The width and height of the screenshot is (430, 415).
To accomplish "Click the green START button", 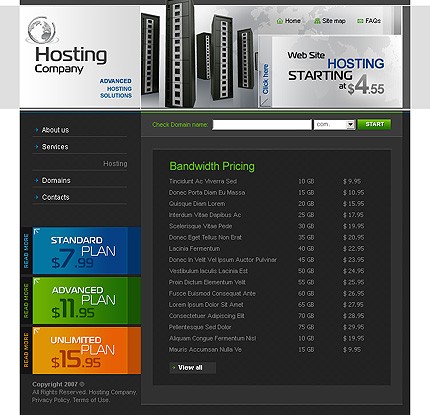I will 374,124.
